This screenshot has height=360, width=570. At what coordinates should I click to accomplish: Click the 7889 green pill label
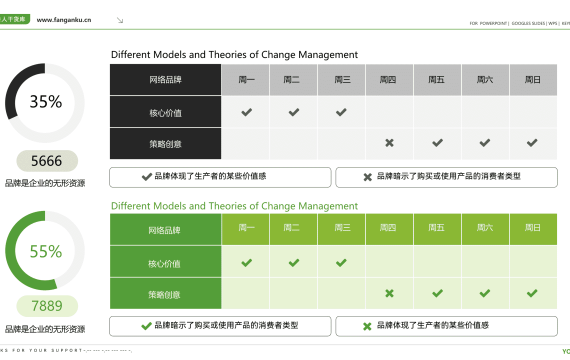coord(47,306)
